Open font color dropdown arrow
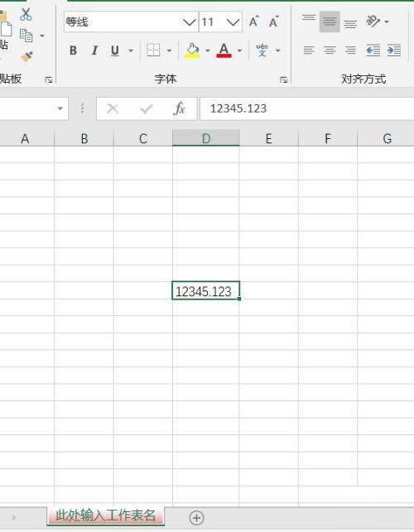The height and width of the screenshot is (532, 414). coord(239,50)
